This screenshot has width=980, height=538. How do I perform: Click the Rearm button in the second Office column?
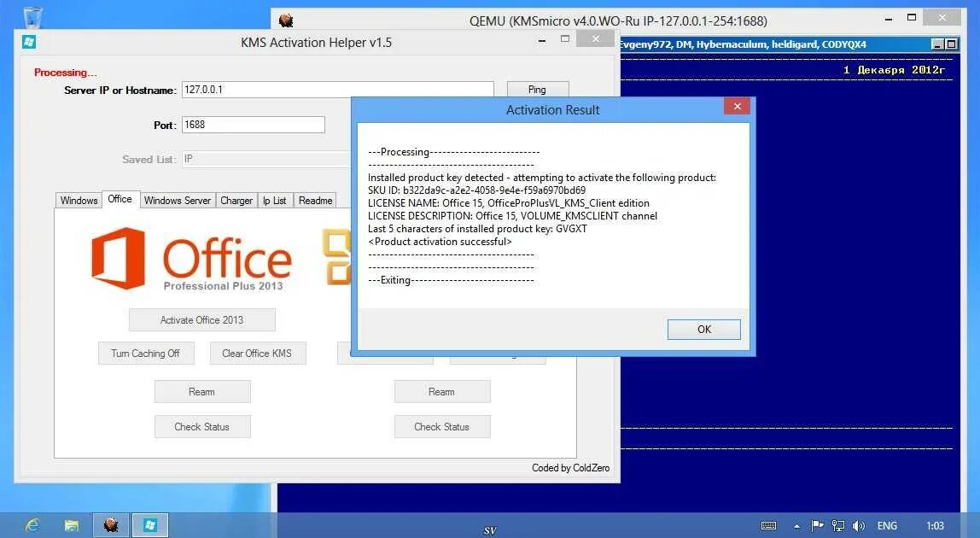pyautogui.click(x=442, y=392)
